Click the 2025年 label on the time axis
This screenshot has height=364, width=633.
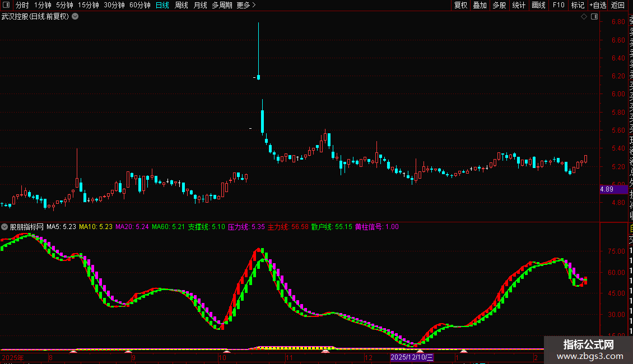click(x=13, y=357)
